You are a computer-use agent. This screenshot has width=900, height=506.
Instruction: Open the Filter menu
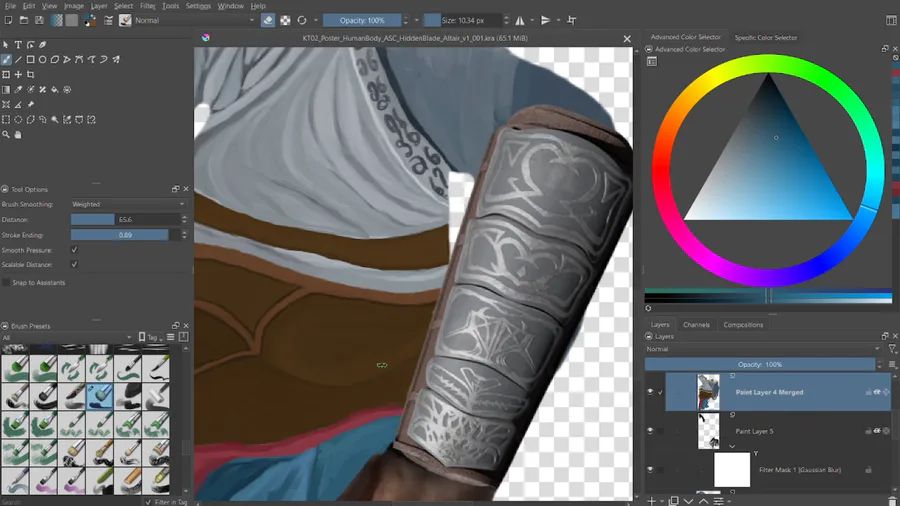148,6
